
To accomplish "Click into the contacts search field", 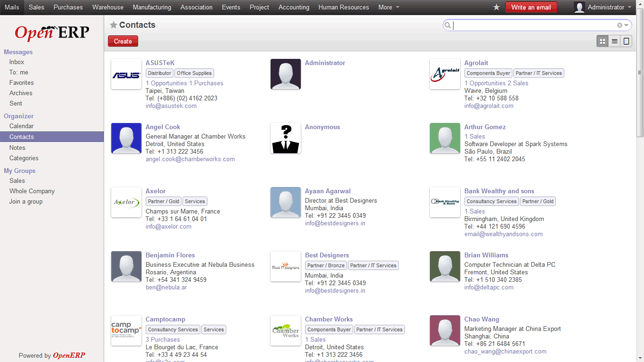I will coord(533,25).
